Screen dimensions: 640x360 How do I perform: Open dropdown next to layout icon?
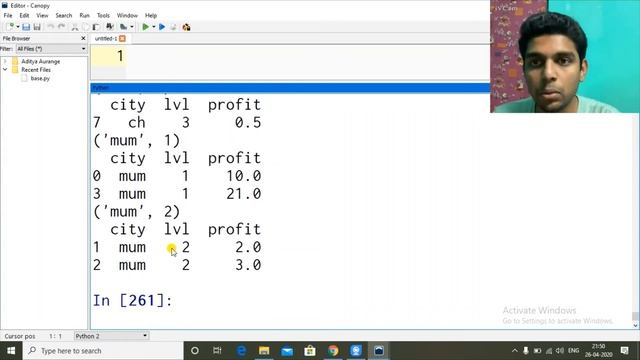[x=131, y=27]
